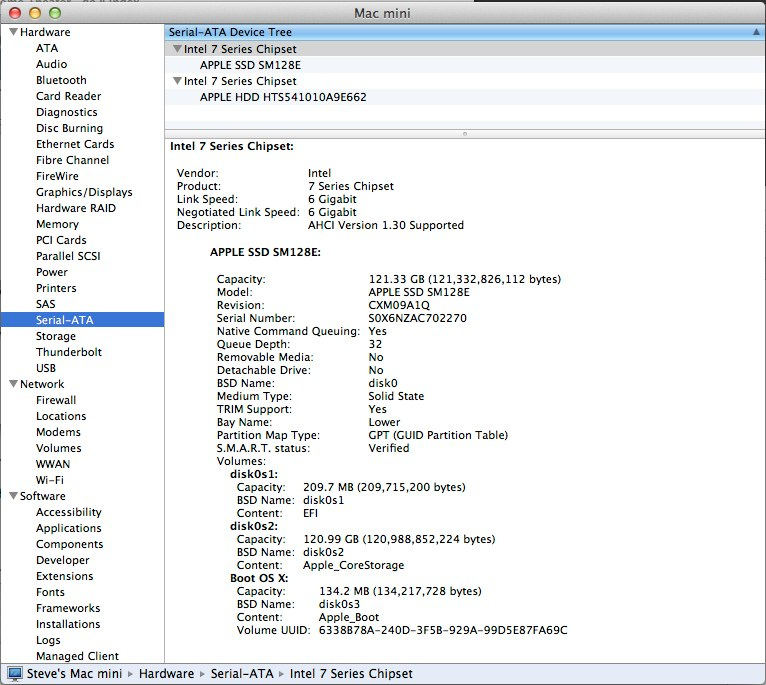Select USB under Hardware
Image resolution: width=766 pixels, height=685 pixels.
46,368
